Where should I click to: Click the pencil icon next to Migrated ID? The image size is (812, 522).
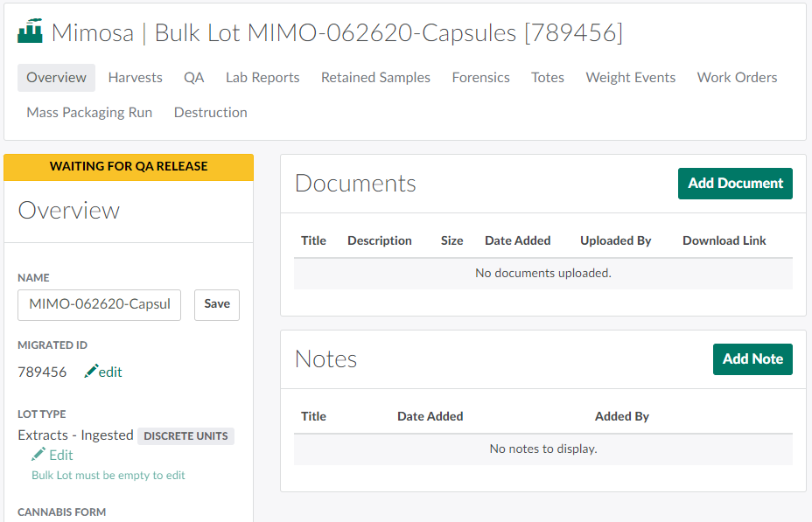(91, 372)
